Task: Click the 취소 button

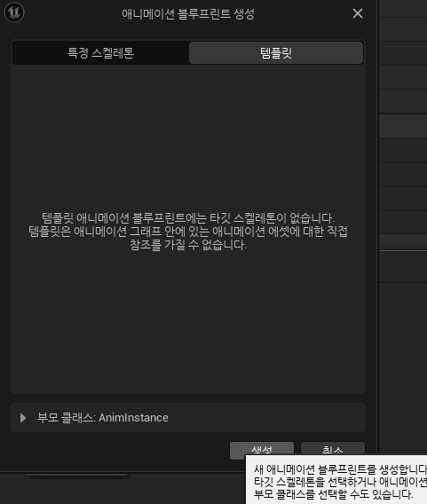Action: point(333,448)
